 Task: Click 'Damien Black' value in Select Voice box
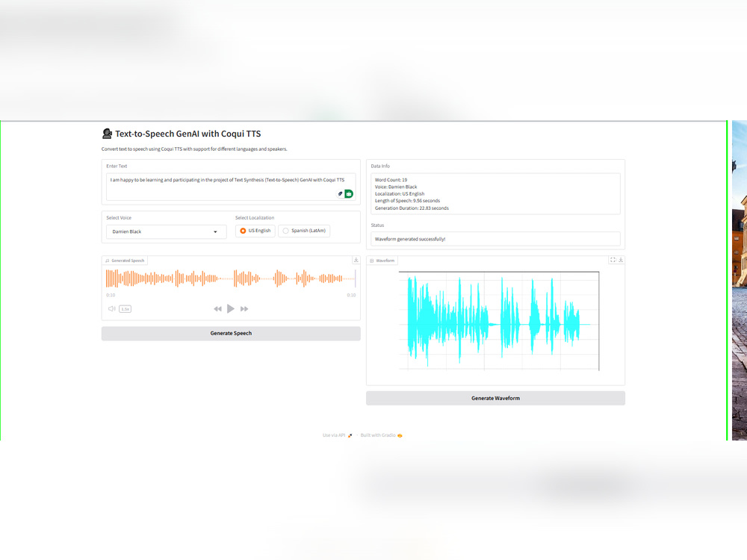(127, 232)
